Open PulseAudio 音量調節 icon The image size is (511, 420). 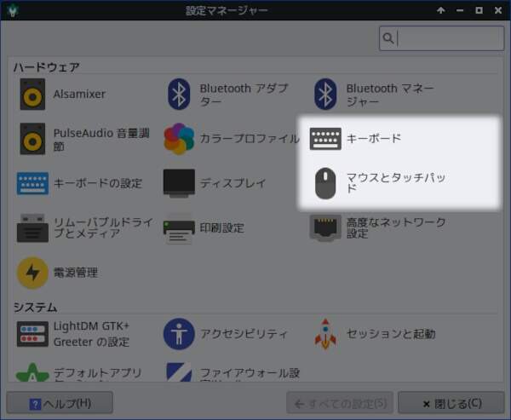[32, 139]
